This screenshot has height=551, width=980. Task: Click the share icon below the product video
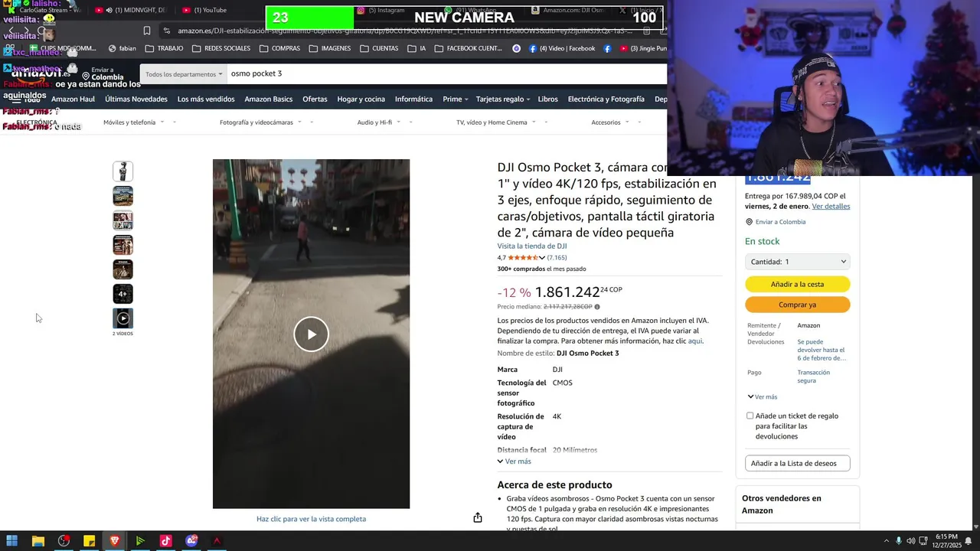478,518
